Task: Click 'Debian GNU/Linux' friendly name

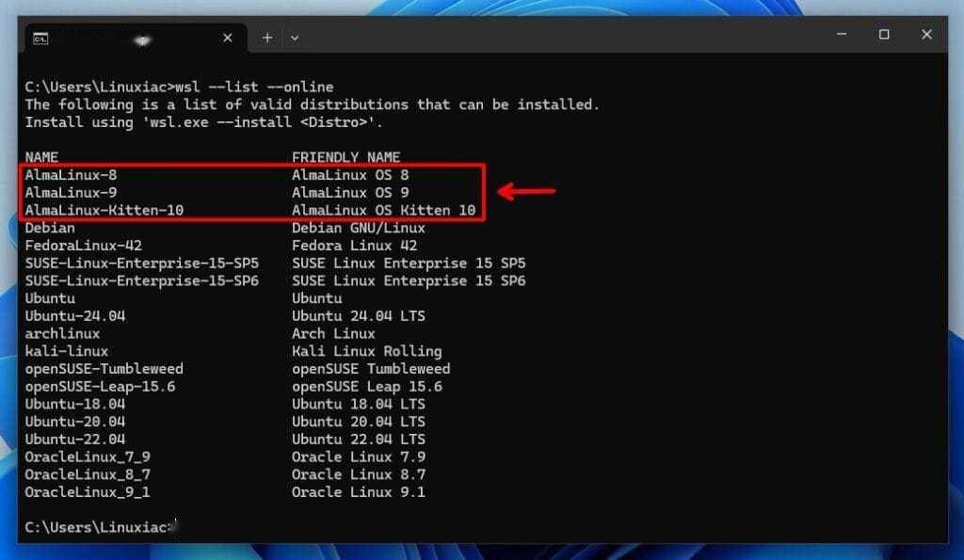Action: [x=359, y=228]
